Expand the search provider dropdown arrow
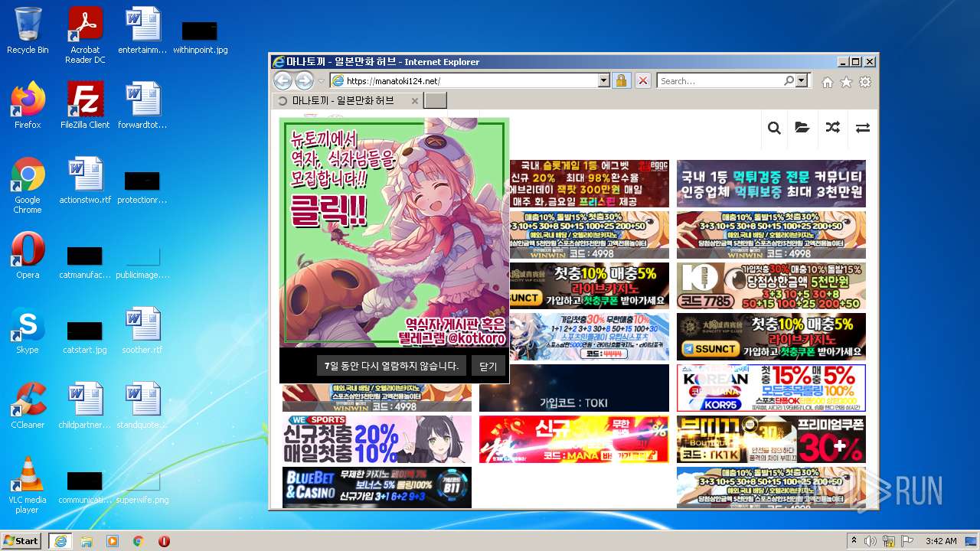This screenshot has width=980, height=551. pyautogui.click(x=802, y=80)
